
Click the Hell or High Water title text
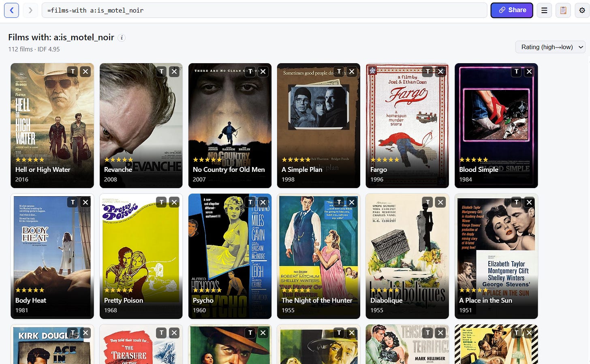pos(43,169)
